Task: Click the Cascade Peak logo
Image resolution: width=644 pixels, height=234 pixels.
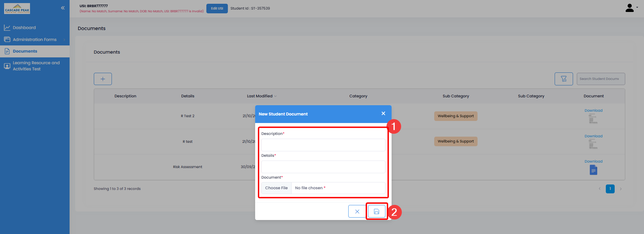Action: pos(17,9)
